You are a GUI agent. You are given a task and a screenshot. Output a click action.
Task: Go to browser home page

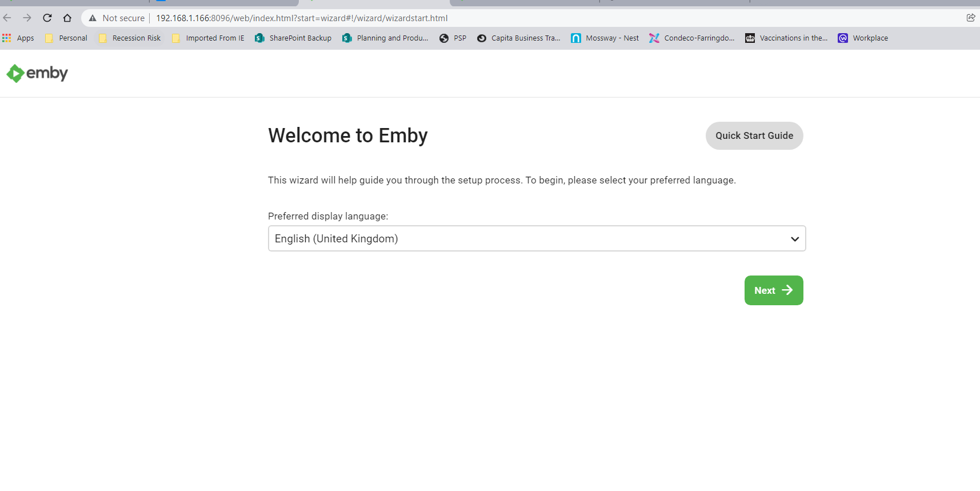click(67, 18)
